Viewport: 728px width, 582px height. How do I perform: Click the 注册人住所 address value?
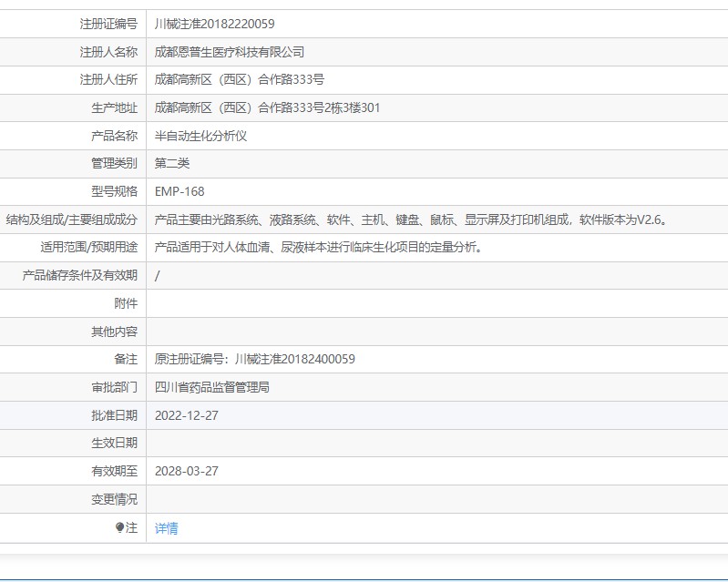click(x=239, y=80)
